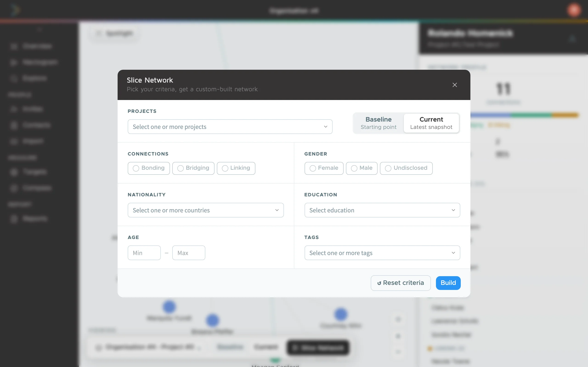Open the Select education dropdown
The image size is (588, 367).
(x=382, y=210)
